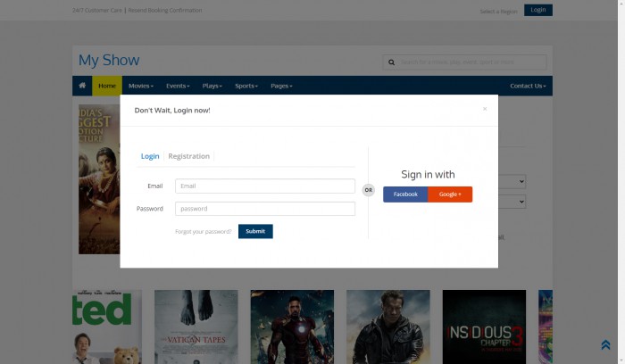Open the lower select box behind dialog

click(512, 202)
